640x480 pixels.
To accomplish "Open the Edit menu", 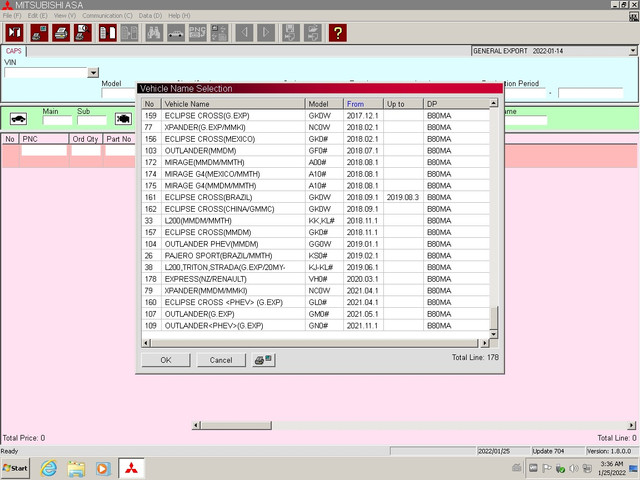I will coord(38,16).
